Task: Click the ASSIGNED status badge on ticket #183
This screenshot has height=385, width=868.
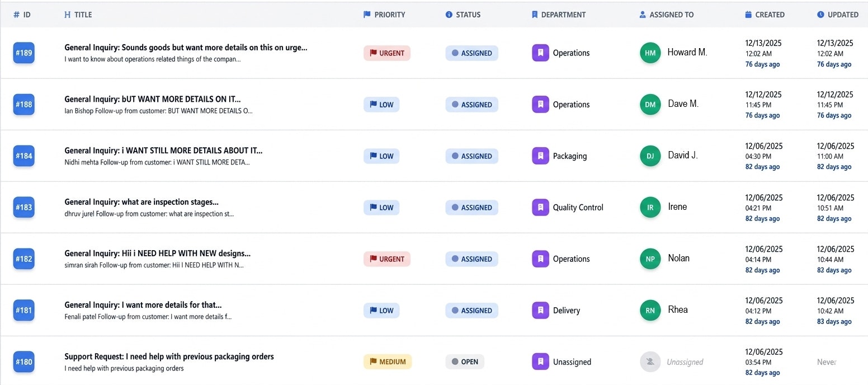Action: coord(471,207)
